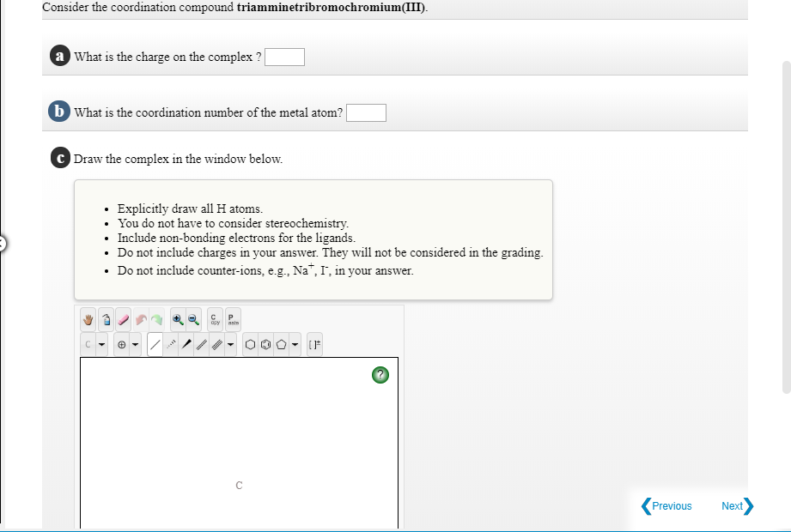The width and height of the screenshot is (791, 532).
Task: Select the solid wedge bond tool
Action: coord(186,343)
